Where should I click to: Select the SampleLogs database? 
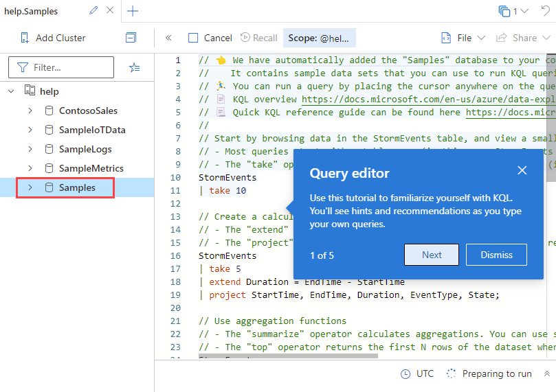click(85, 149)
